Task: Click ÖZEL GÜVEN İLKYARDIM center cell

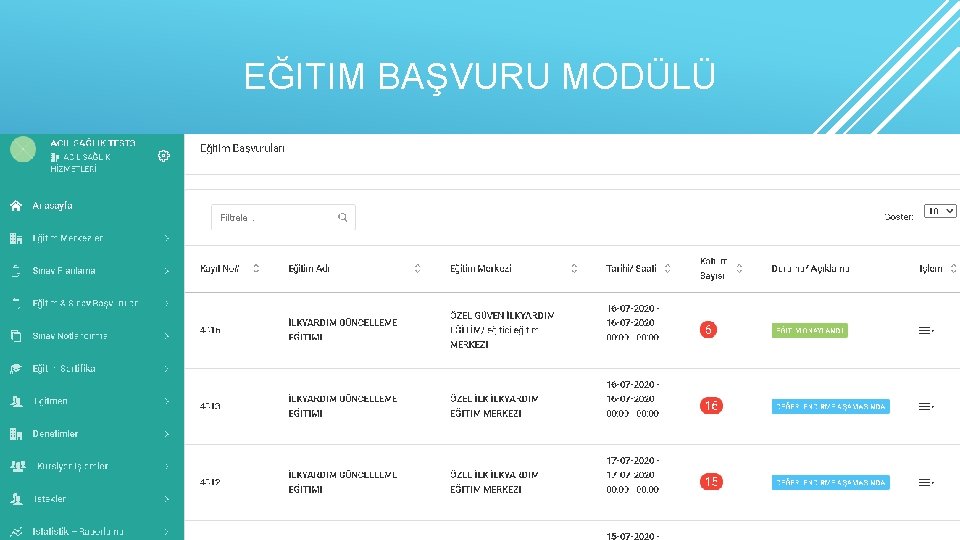Action: (x=502, y=330)
